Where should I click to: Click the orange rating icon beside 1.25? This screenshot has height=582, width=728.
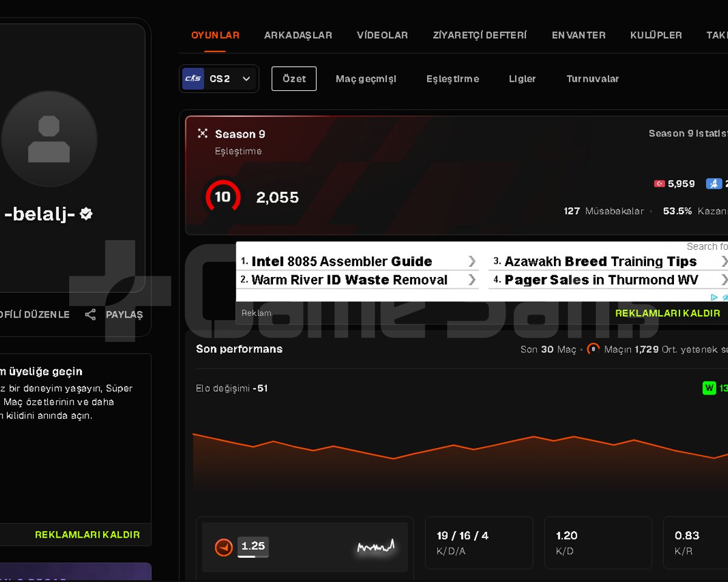point(224,547)
